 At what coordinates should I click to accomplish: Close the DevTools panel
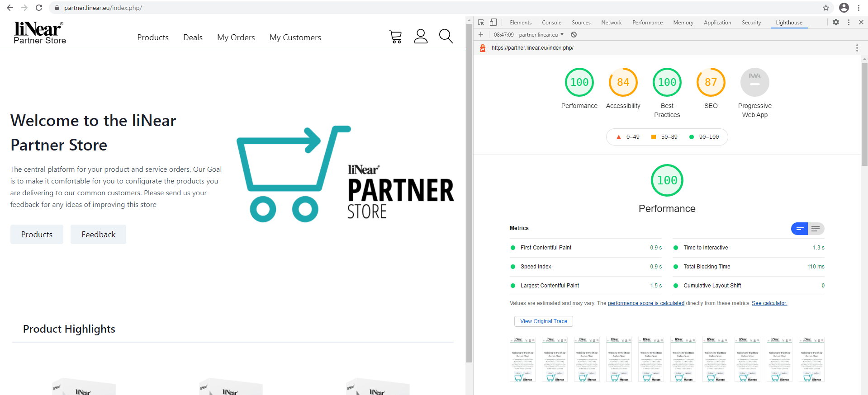pos(861,22)
